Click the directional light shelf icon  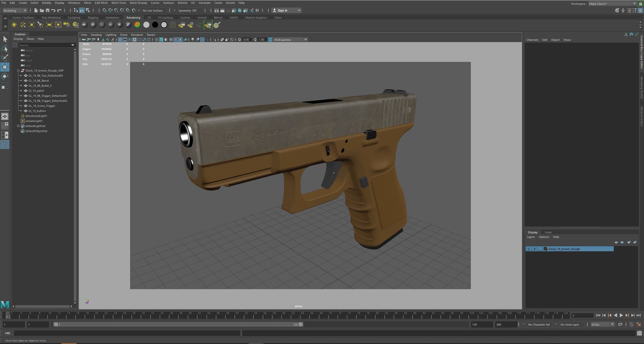coord(23,25)
